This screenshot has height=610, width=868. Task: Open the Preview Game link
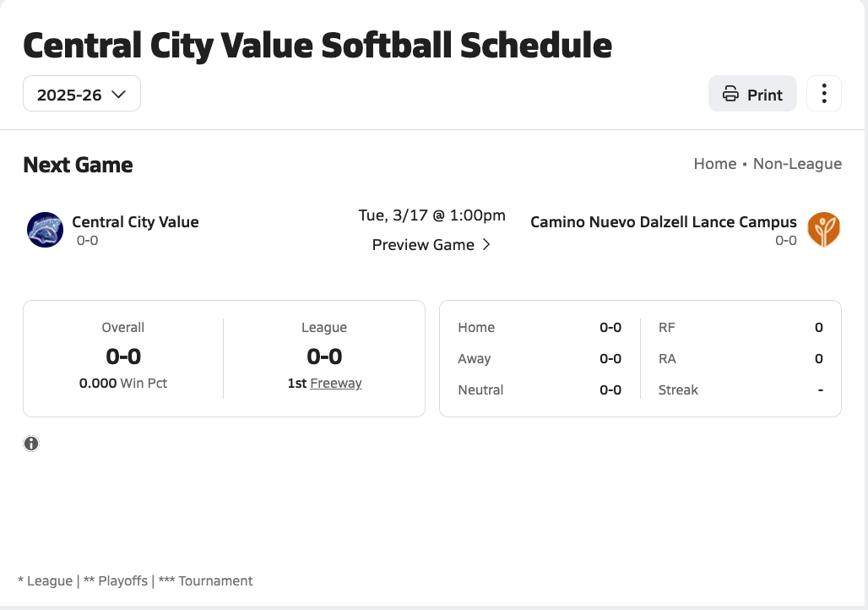(x=423, y=245)
